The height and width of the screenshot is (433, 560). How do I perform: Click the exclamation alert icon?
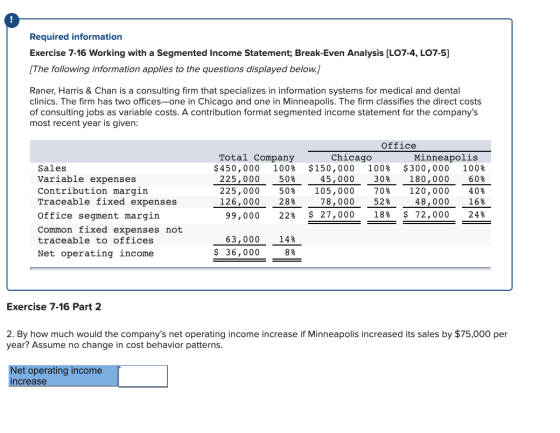click(x=11, y=21)
